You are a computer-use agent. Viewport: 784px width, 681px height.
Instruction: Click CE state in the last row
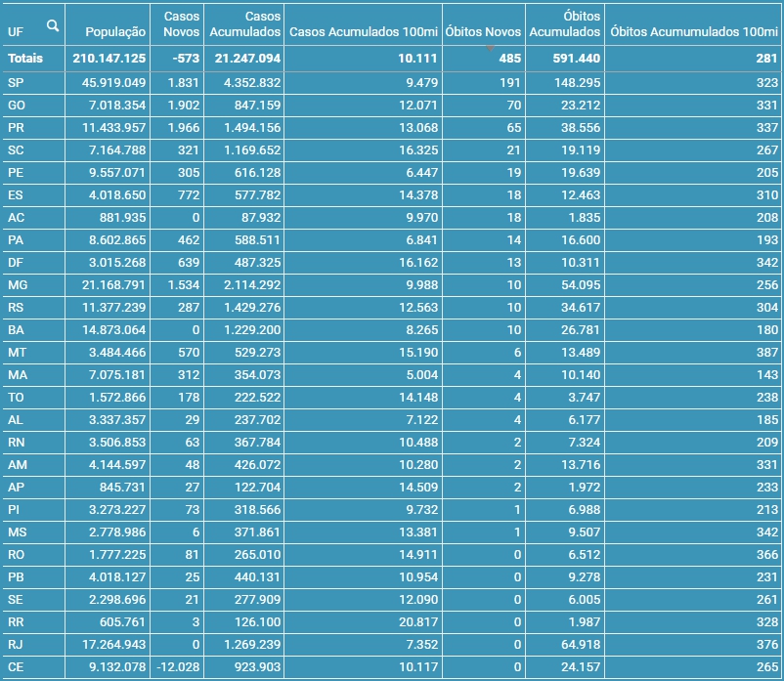16,666
